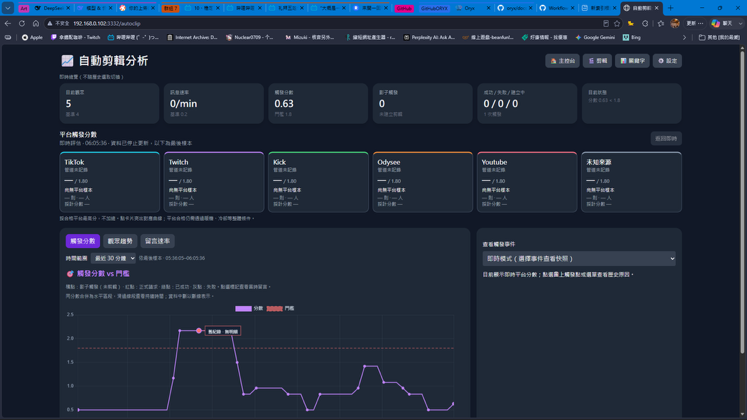Select the Kick platform card
The height and width of the screenshot is (420, 747).
(x=318, y=182)
